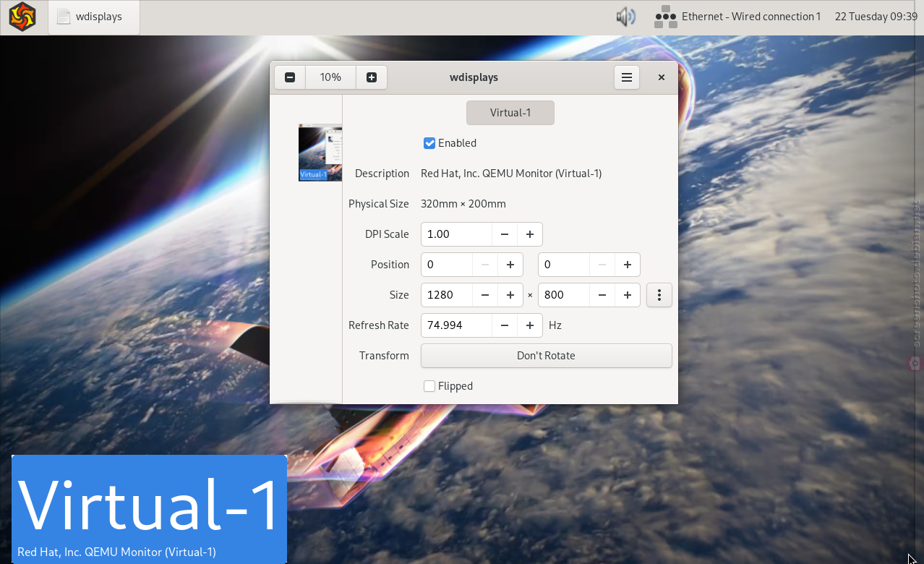Screen dimensions: 924x564
Task: Increase the Size height of 800
Action: [628, 295]
